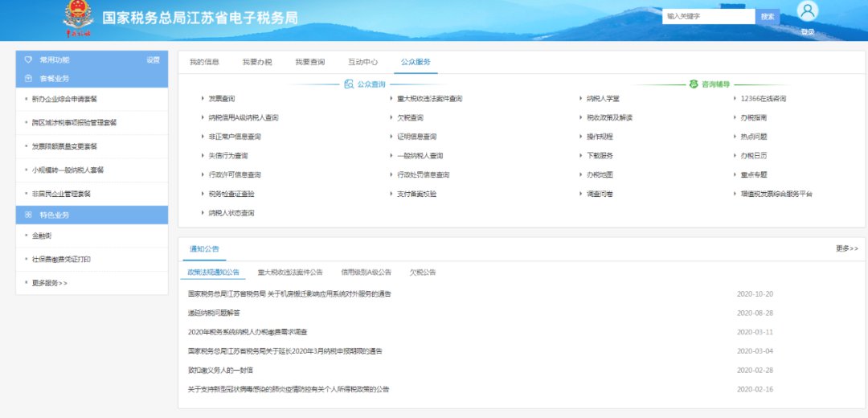Image resolution: width=868 pixels, height=418 pixels.
Task: Switch to the 我要办税 tab
Action: [257, 62]
